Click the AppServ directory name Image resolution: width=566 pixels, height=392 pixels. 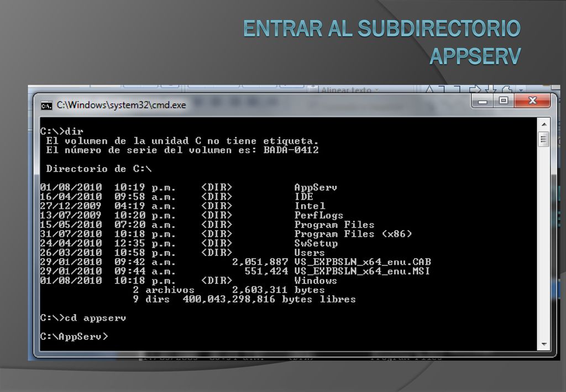316,187
